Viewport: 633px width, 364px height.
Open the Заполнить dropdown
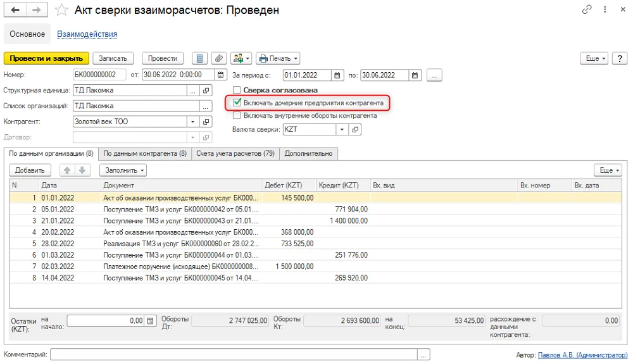[123, 170]
